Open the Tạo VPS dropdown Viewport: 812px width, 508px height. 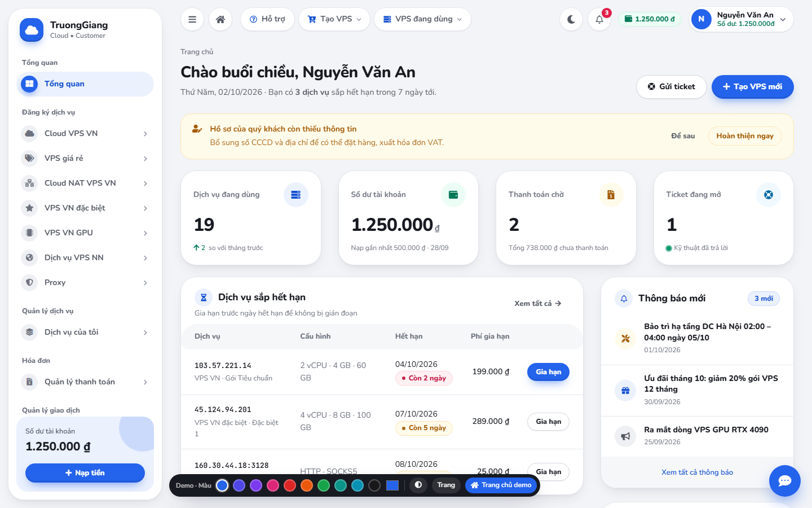(x=334, y=19)
